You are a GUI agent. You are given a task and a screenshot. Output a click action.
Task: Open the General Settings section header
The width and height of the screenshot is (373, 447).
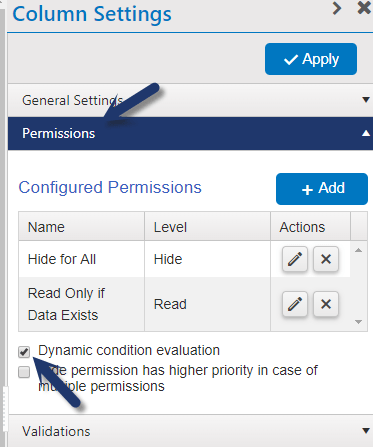(190, 100)
